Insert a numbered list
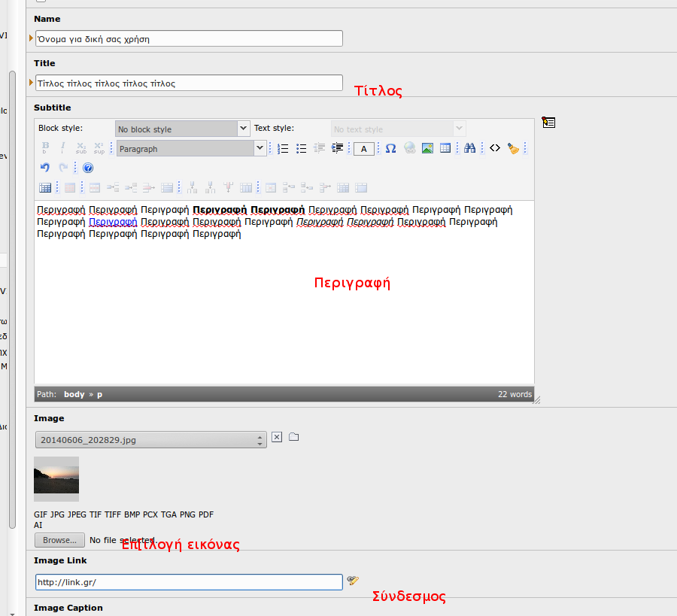The width and height of the screenshot is (677, 616). [x=283, y=149]
